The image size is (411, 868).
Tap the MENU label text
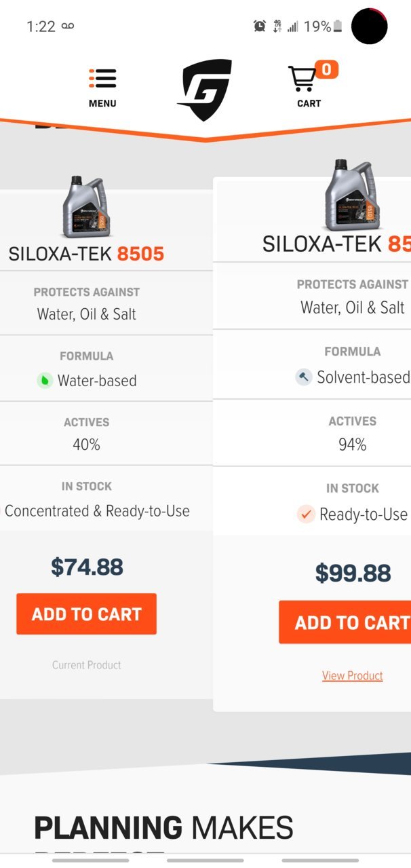[x=102, y=104]
